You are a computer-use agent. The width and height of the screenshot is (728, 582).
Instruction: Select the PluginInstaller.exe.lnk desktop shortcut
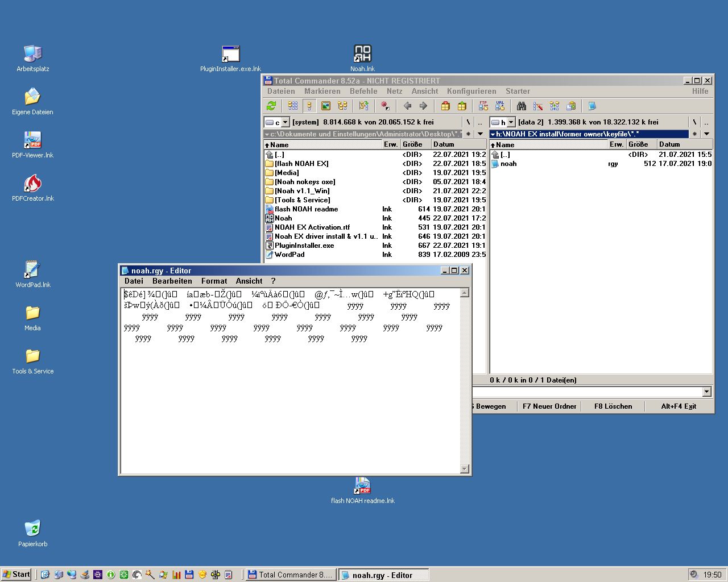point(230,59)
